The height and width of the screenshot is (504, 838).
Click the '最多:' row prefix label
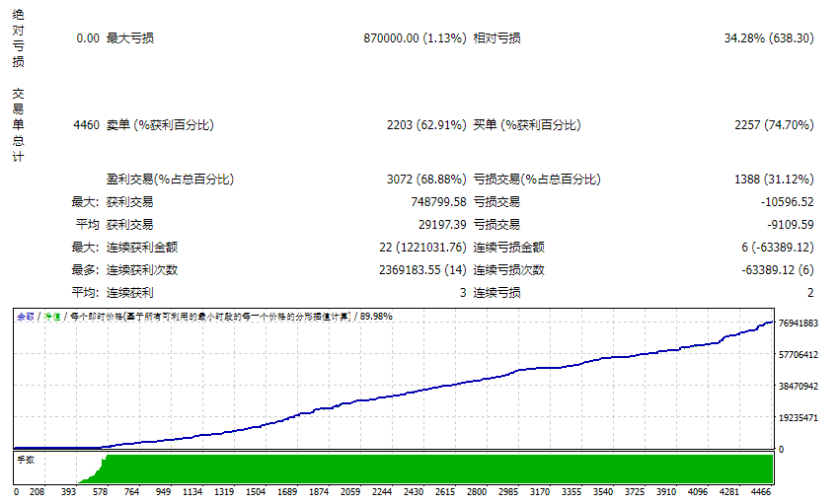(x=86, y=270)
